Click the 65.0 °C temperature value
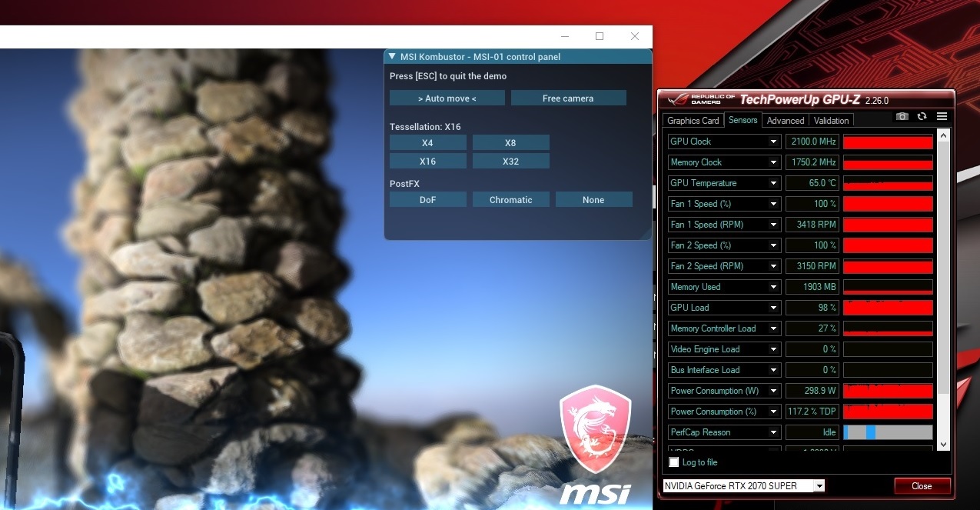Viewport: 980px width, 510px height. click(x=812, y=183)
